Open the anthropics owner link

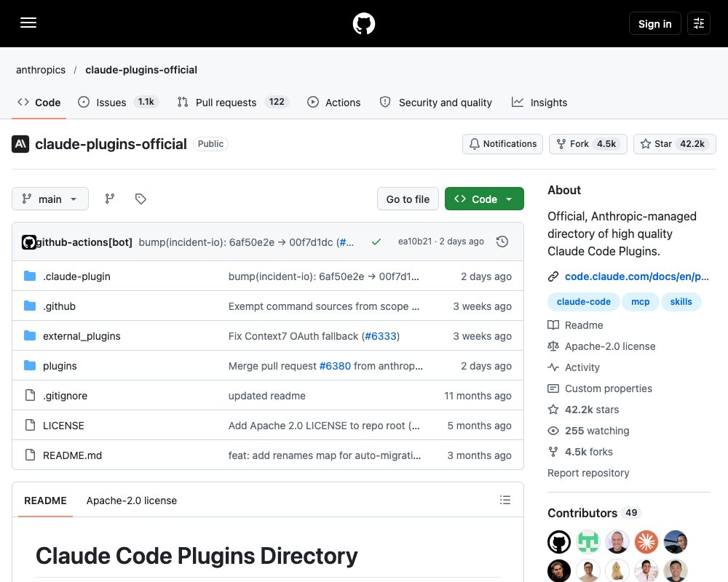click(40, 70)
